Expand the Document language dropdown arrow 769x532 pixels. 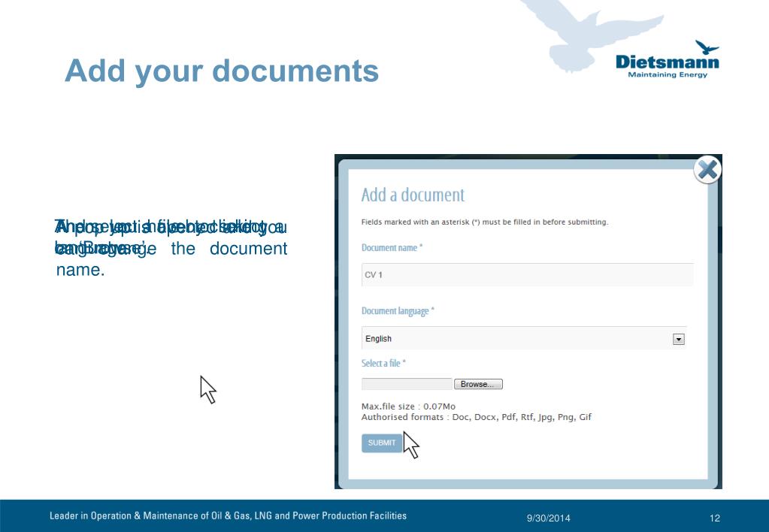tap(679, 339)
